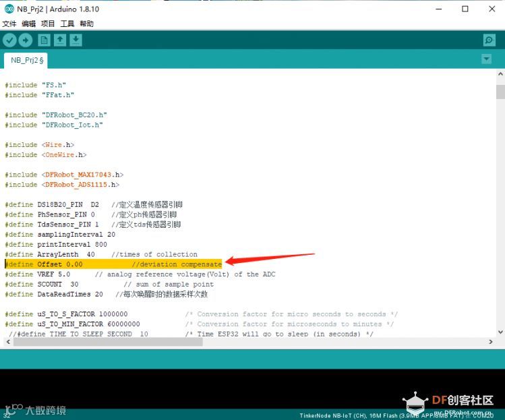Click the #include <Wire.h> line

point(40,145)
